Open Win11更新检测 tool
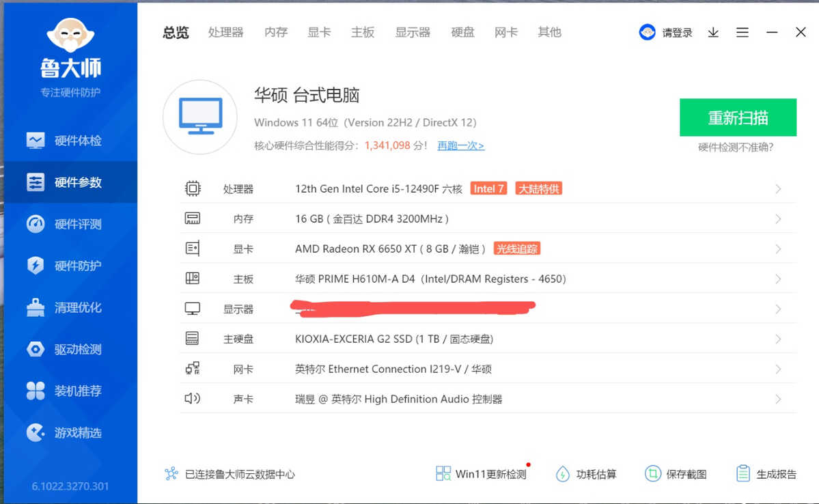Image resolution: width=819 pixels, height=504 pixels. point(481,474)
